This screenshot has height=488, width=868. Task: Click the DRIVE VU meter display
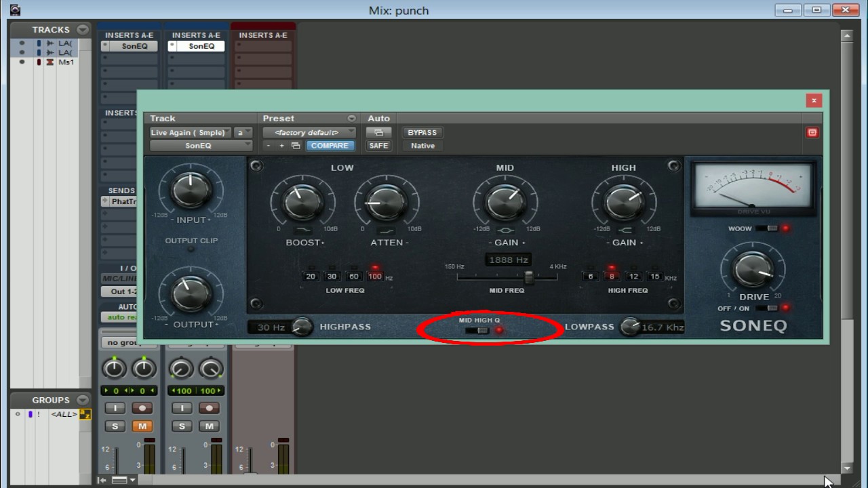tap(753, 188)
